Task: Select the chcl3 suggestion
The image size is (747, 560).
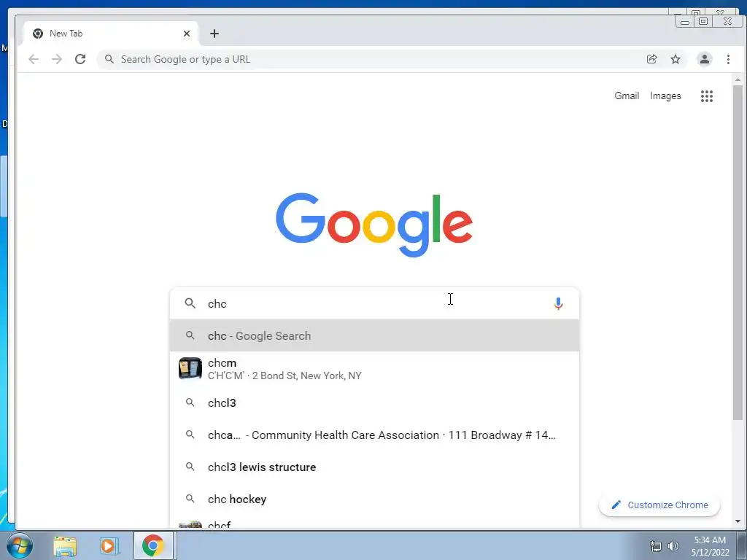Action: [374, 402]
